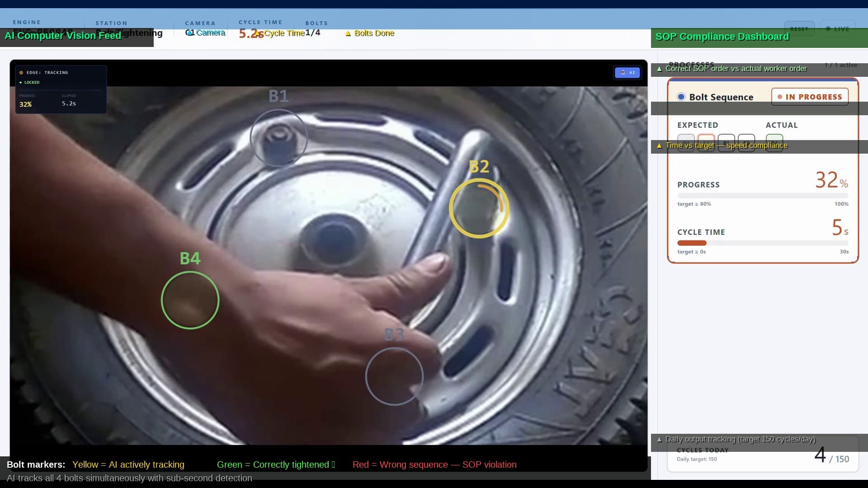Click the CAMERA header label
This screenshot has width=868, height=488.
(200, 23)
